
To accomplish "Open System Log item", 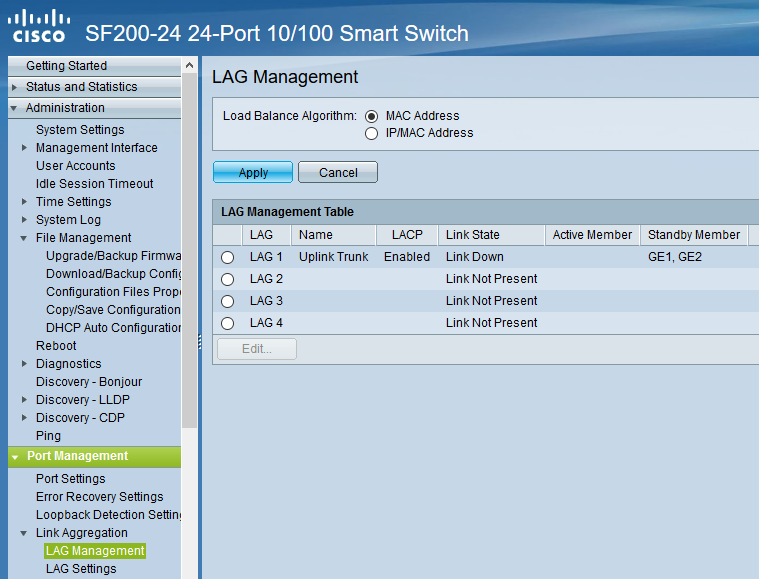I will pos(68,220).
